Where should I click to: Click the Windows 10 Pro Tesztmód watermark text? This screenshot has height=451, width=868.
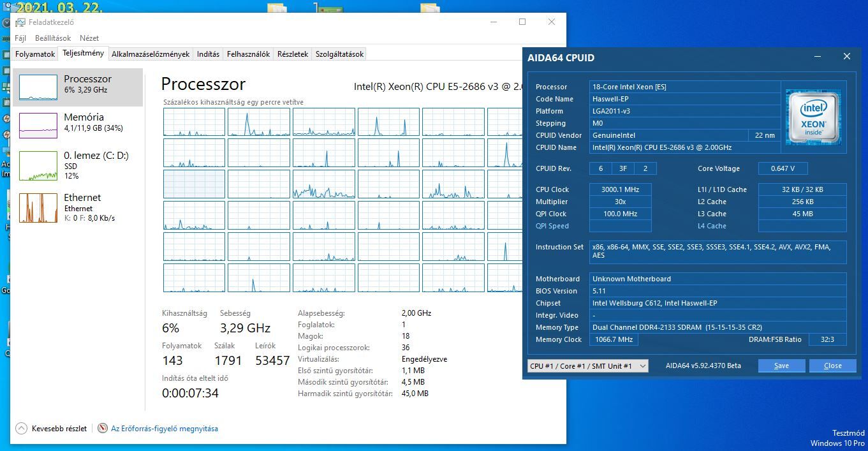point(837,438)
